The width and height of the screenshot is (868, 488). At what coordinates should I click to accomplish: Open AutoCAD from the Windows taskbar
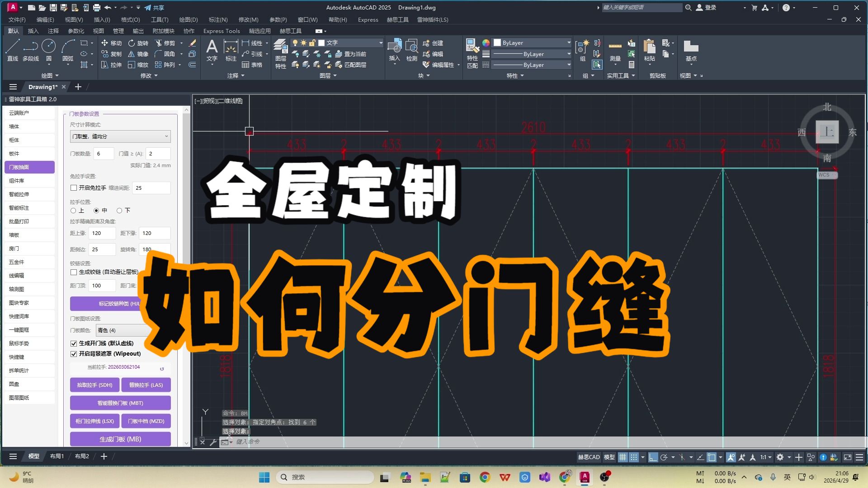pos(585,477)
